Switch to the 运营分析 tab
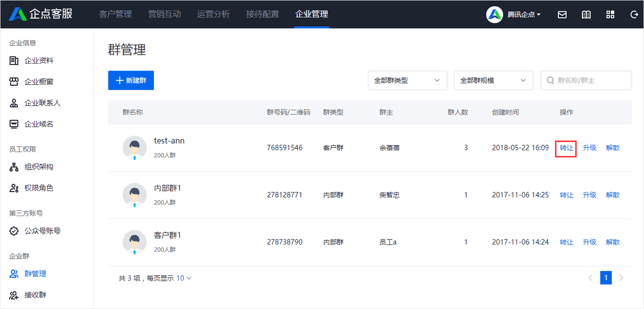This screenshot has width=644, height=309. (214, 14)
